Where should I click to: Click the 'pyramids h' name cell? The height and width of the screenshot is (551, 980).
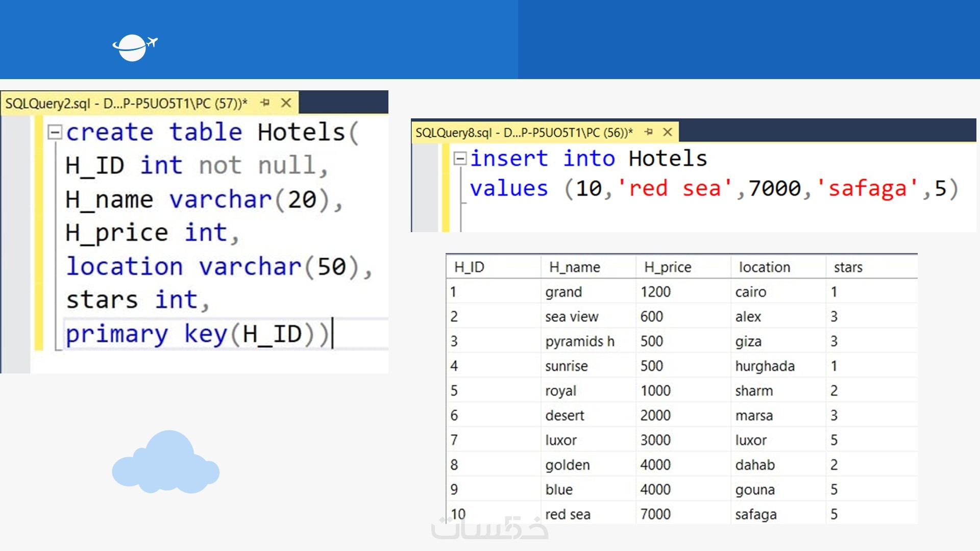579,341
